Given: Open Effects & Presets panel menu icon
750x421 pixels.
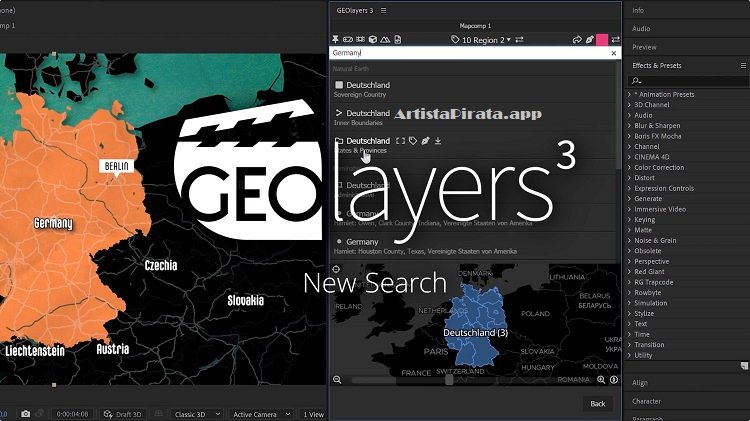Looking at the screenshot, I should click(x=743, y=66).
